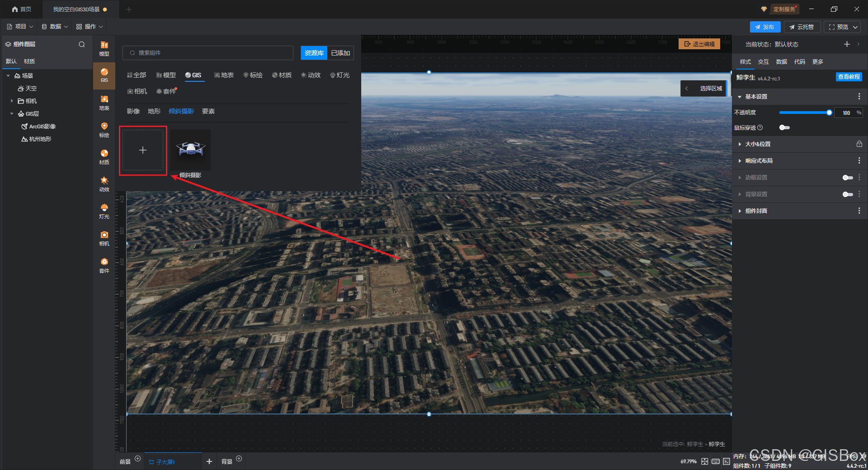This screenshot has width=868, height=470.
Task: Select the 杭州地形 layer
Action: pos(37,139)
